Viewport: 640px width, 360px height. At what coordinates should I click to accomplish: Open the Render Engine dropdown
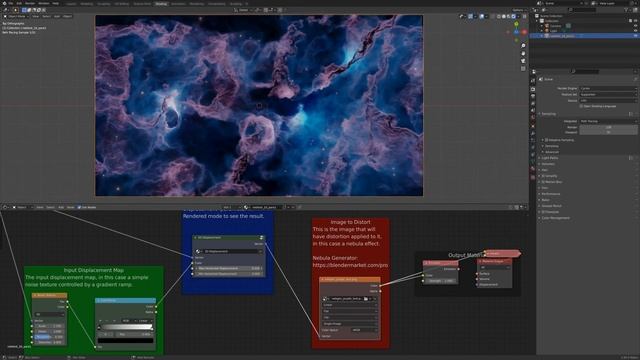[x=608, y=88]
